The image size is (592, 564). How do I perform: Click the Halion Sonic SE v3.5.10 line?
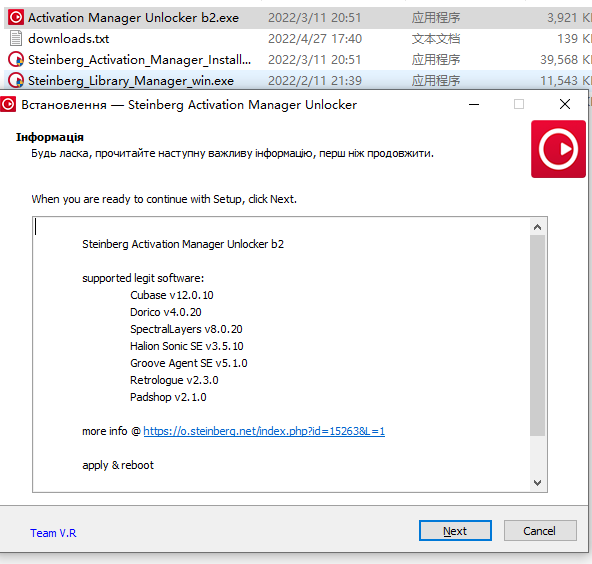pos(187,346)
